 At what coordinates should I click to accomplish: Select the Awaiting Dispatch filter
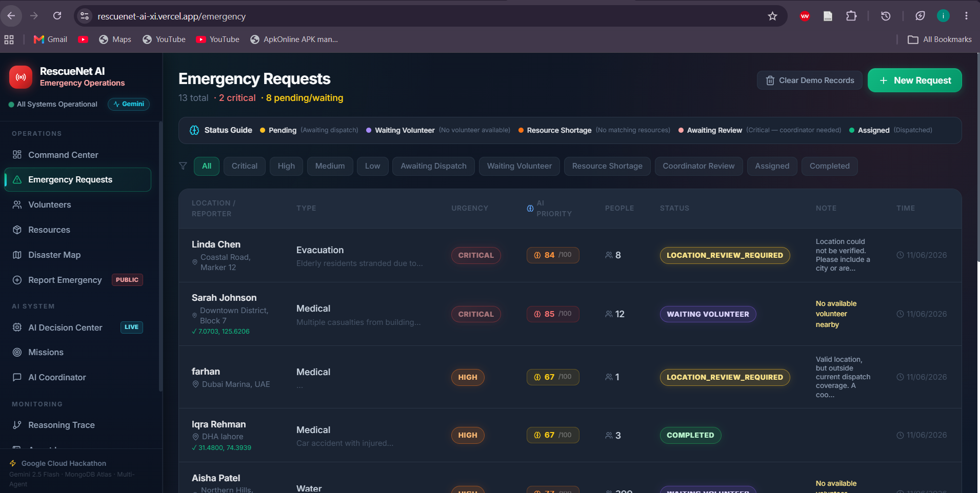(433, 166)
